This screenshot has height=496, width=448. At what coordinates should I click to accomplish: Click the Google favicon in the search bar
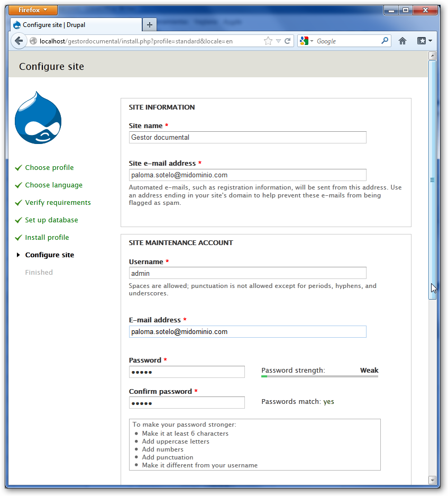pyautogui.click(x=304, y=41)
